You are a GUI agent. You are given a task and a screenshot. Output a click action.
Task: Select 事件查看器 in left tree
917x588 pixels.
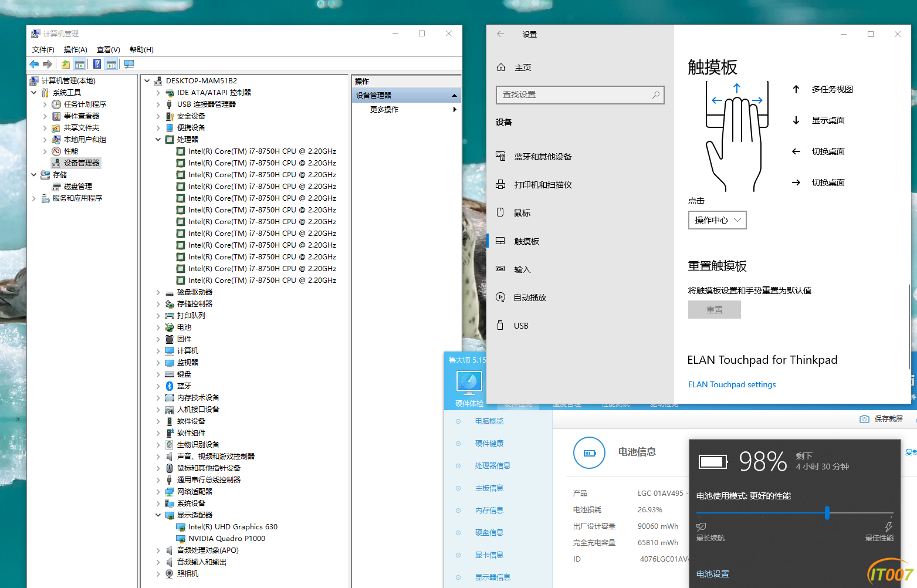[x=82, y=116]
